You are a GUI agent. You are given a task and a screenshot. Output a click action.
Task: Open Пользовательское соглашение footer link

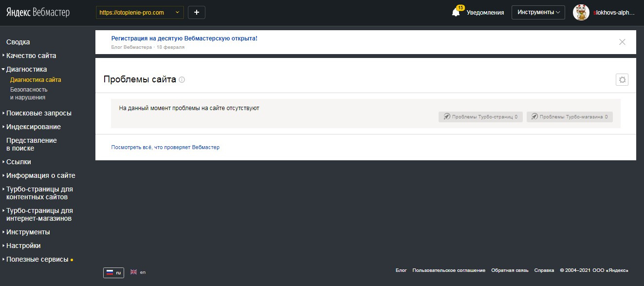449,270
